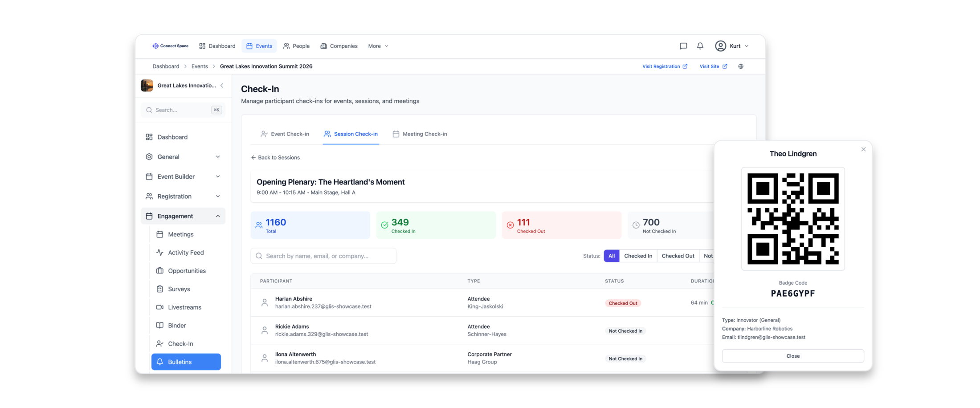
Task: Open Opportunities in the sidebar
Action: click(186, 271)
